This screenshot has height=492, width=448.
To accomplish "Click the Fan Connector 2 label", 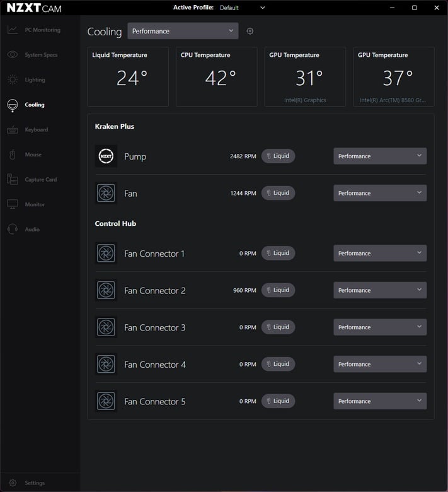I will click(x=154, y=291).
